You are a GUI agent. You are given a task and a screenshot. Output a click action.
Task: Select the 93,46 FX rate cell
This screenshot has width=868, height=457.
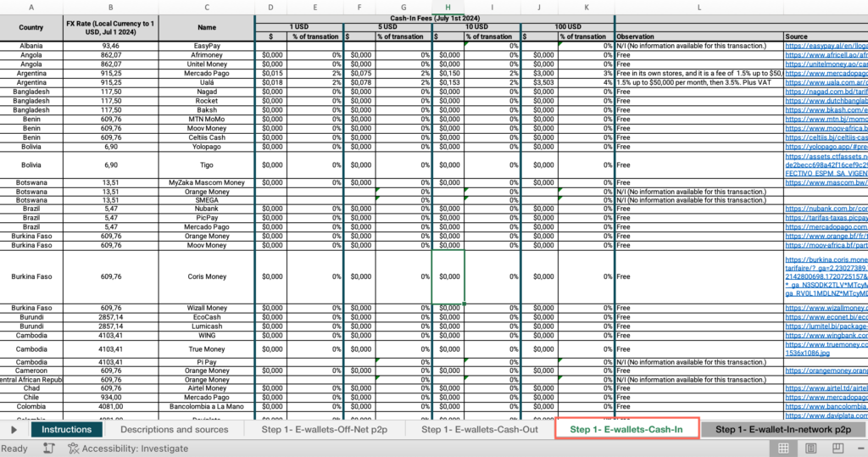pos(111,46)
